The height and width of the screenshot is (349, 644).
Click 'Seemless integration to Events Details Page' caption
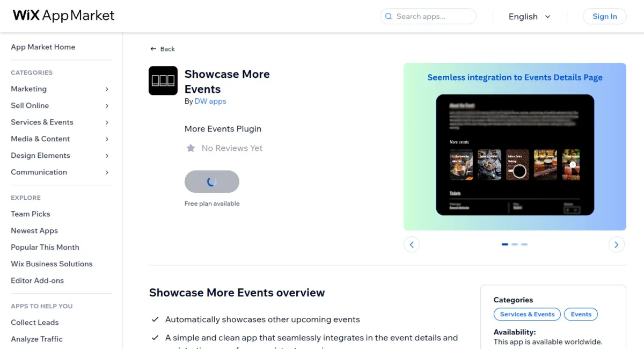tap(515, 77)
